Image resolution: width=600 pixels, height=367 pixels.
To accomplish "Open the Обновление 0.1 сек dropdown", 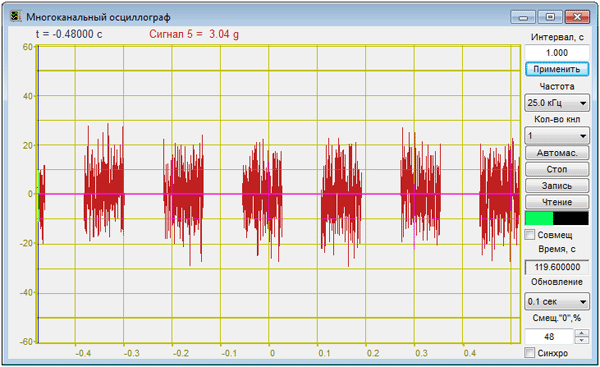I will click(557, 302).
